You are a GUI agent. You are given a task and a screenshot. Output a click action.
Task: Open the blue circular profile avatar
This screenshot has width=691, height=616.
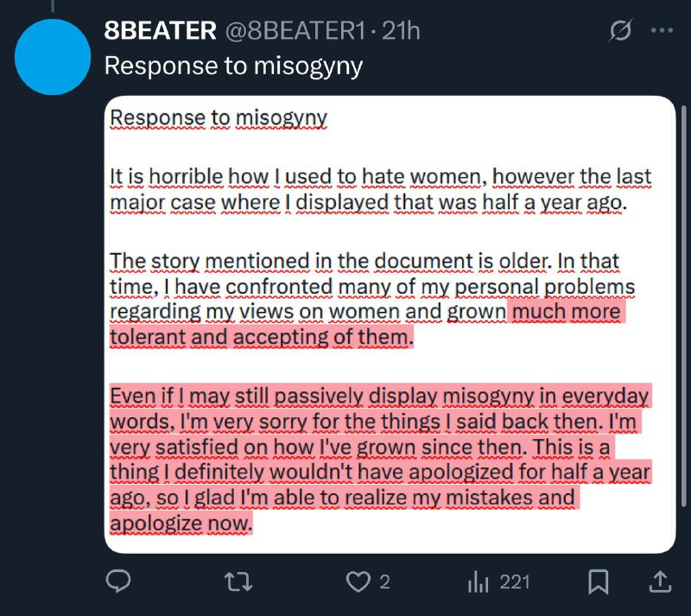tap(53, 57)
